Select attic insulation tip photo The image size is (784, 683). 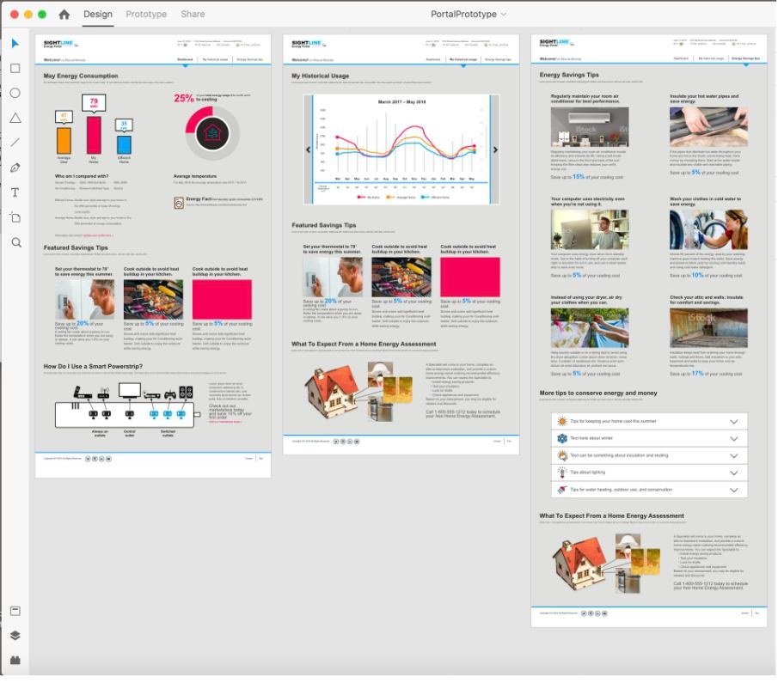715,331
